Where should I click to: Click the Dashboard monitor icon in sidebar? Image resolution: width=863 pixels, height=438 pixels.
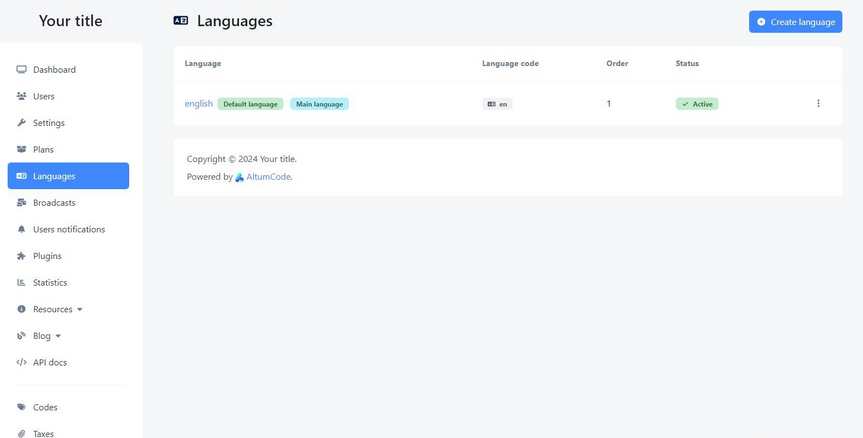[22, 70]
